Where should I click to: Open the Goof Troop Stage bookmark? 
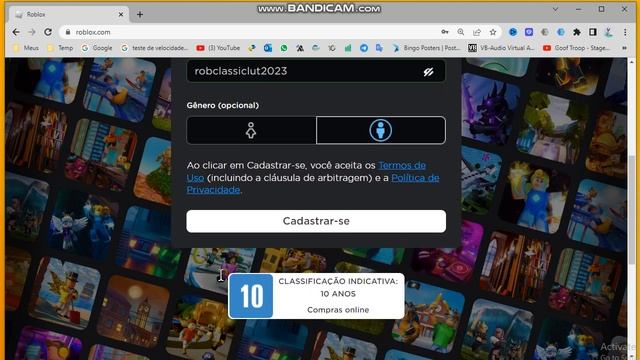click(576, 48)
